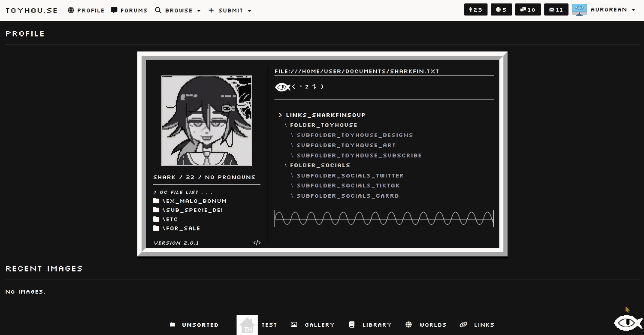Expand the AUROREAN account dropdown
Image resolution: width=644 pixels, height=335 pixels.
612,9
